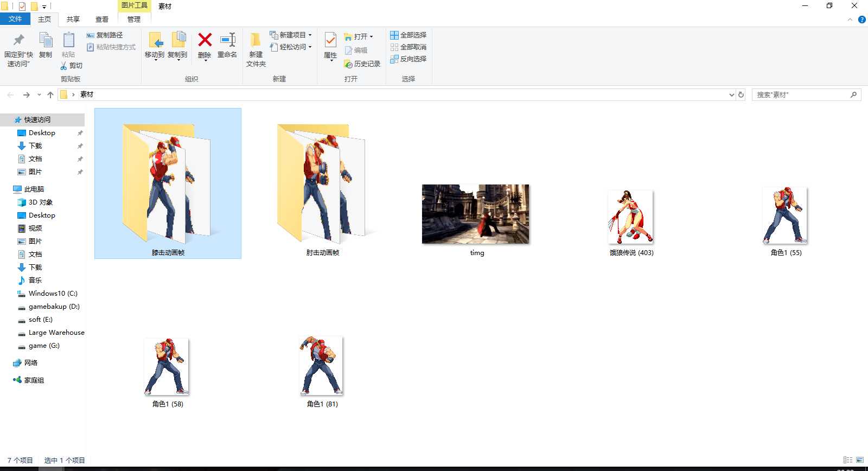Screen dimensions: 868x471
Task: Select Quick Access (快速访问) in the sidebar
Action: [x=42, y=120]
